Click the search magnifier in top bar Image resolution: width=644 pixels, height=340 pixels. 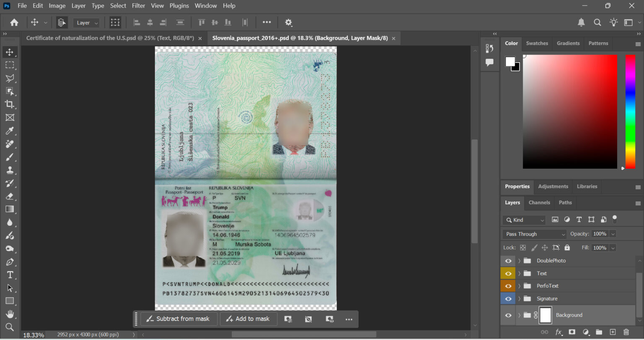tap(597, 23)
